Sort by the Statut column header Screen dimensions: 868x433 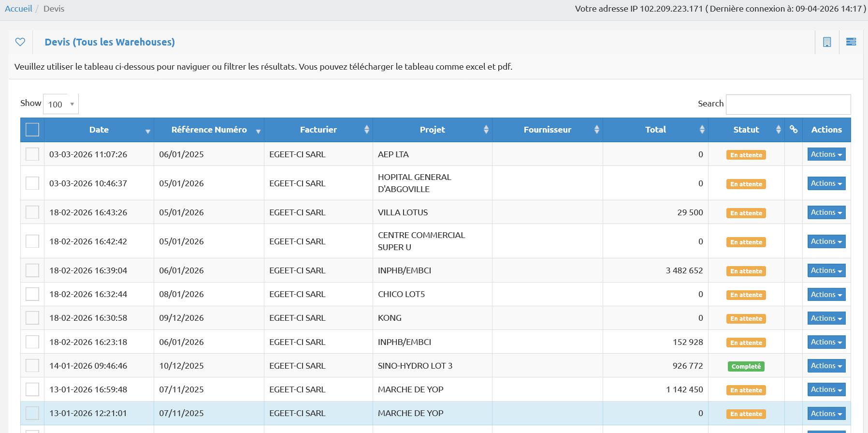point(746,130)
